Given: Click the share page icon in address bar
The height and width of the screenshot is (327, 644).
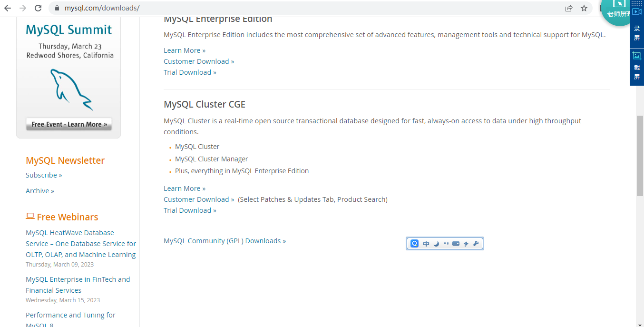Looking at the screenshot, I should pyautogui.click(x=569, y=8).
